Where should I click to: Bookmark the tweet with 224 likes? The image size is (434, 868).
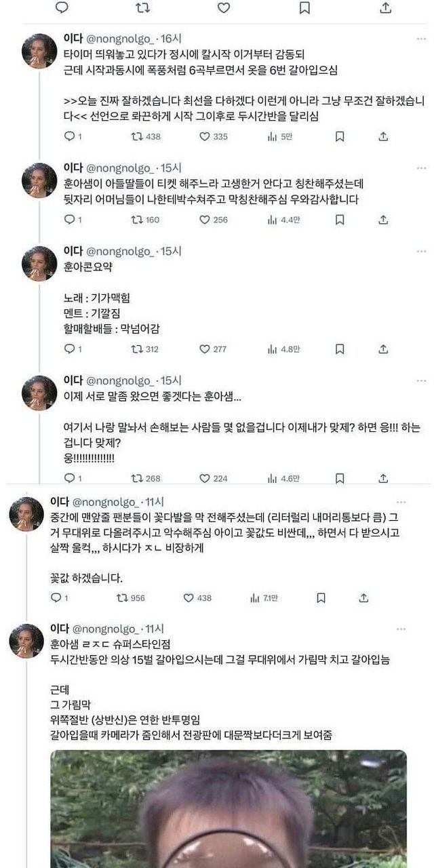coord(340,478)
